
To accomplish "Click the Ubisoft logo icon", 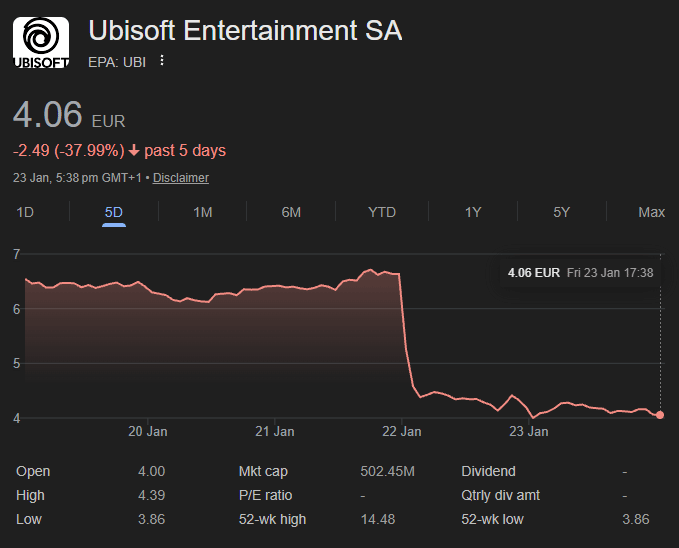I will 41,43.
